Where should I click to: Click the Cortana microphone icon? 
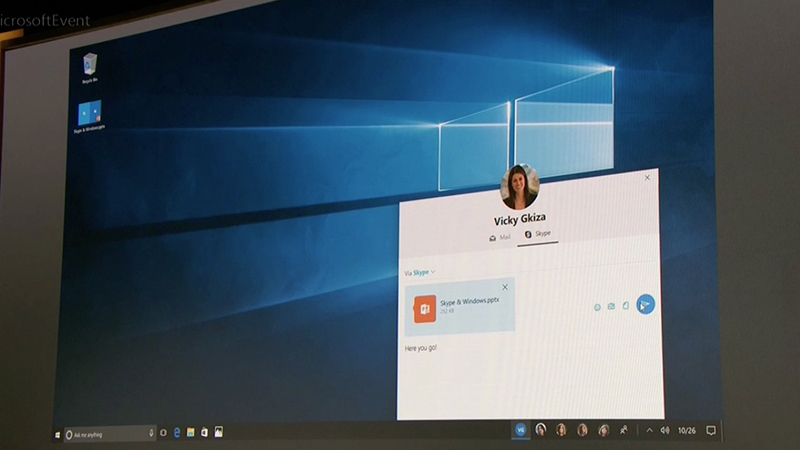[151, 433]
